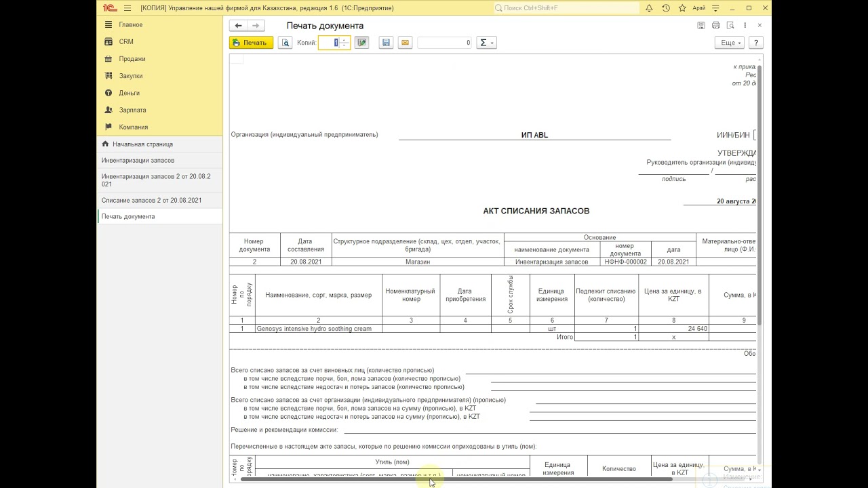Open the three-dot more options menu

[x=745, y=25]
